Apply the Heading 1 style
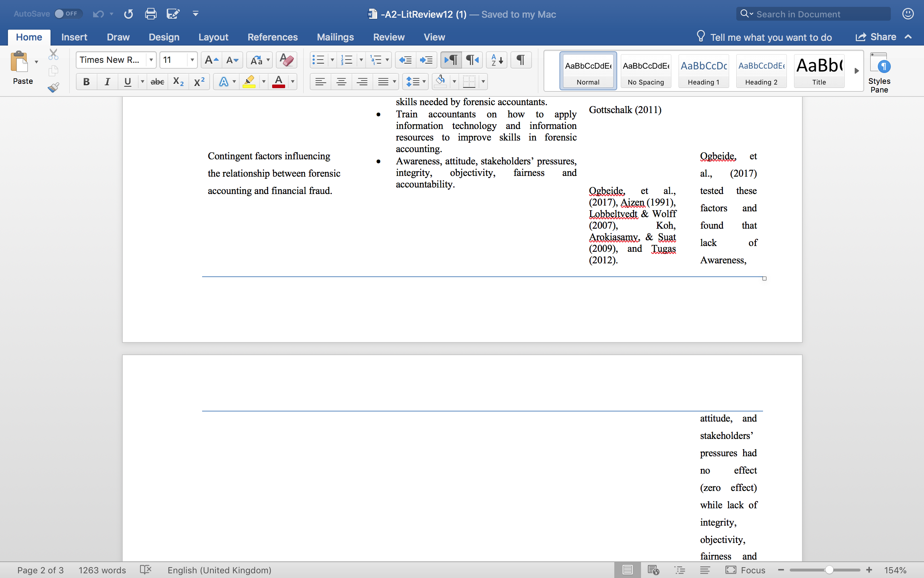 pyautogui.click(x=703, y=71)
